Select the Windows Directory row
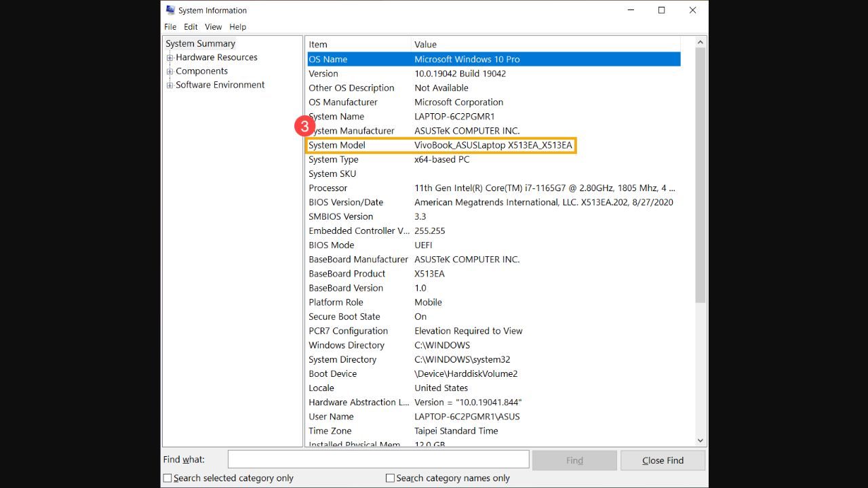 [x=494, y=344]
